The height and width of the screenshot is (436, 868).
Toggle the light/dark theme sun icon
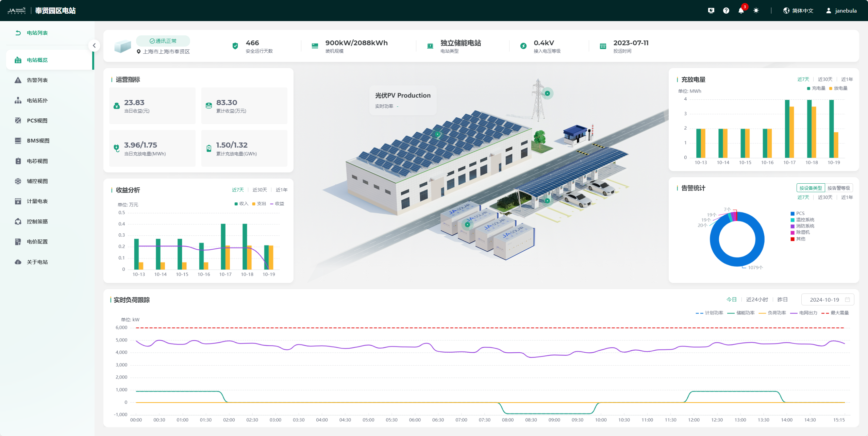[756, 11]
